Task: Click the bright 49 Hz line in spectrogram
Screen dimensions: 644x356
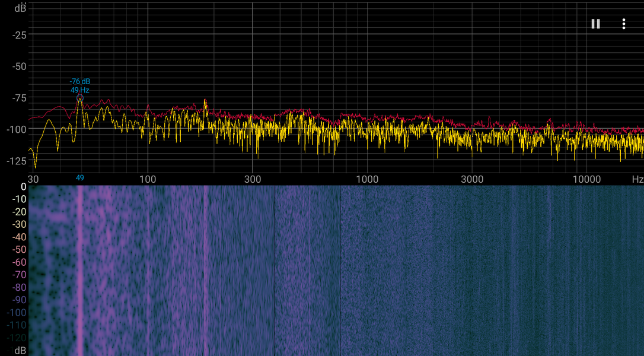Action: click(x=80, y=271)
